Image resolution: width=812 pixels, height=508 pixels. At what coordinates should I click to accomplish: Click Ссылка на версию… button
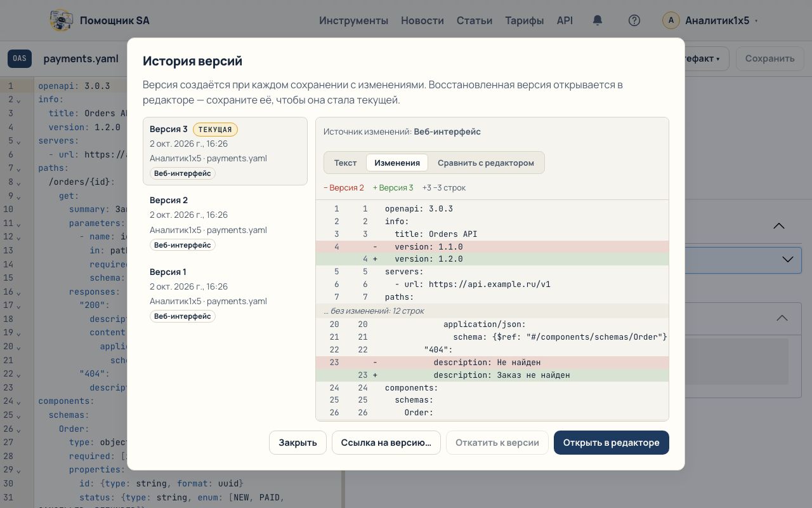pos(386,443)
